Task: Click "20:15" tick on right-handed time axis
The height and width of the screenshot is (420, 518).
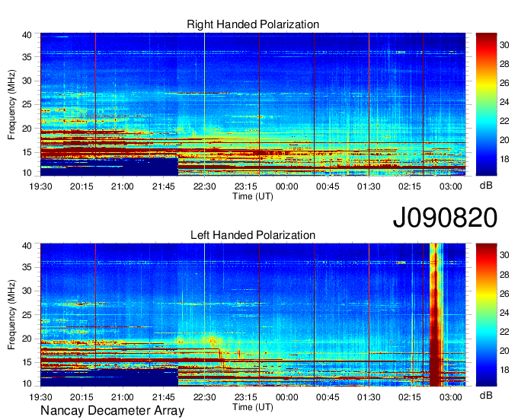Action: coord(82,186)
